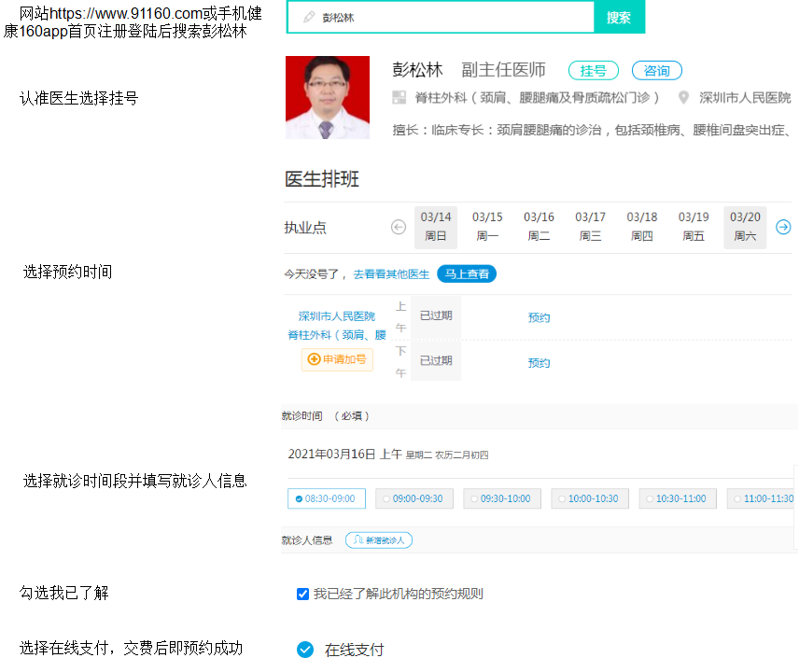This screenshot has width=799, height=672.
Task: Click the next week arrow icon
Action: pyautogui.click(x=784, y=227)
